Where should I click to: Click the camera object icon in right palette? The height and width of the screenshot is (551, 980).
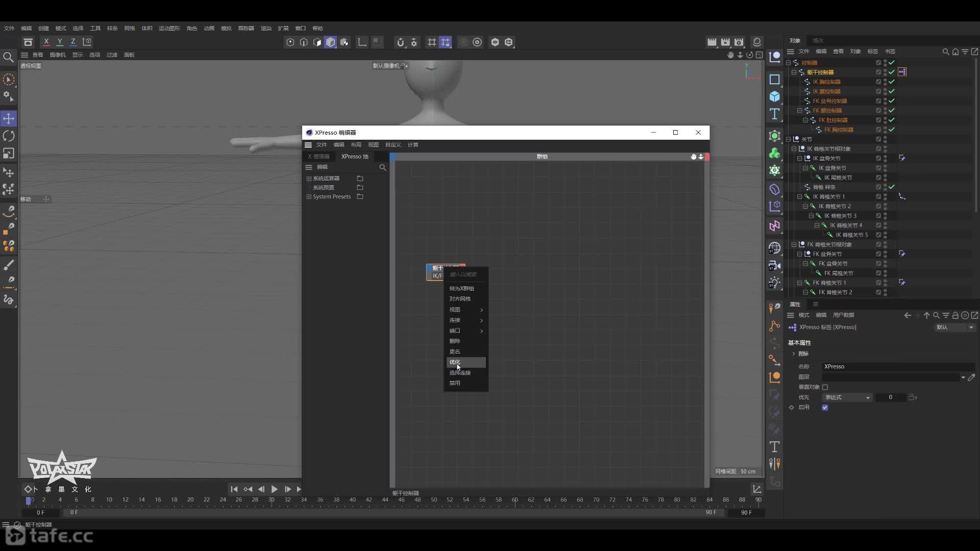[x=775, y=266]
